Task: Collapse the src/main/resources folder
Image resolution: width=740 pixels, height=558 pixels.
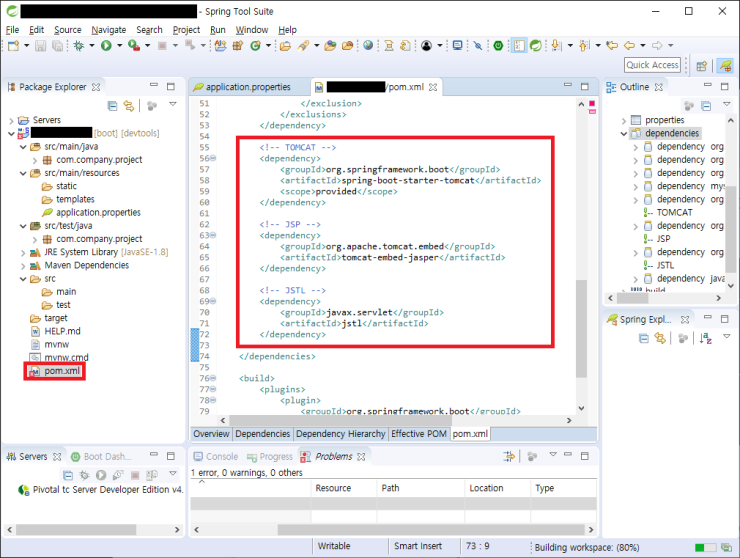Action: 23,173
